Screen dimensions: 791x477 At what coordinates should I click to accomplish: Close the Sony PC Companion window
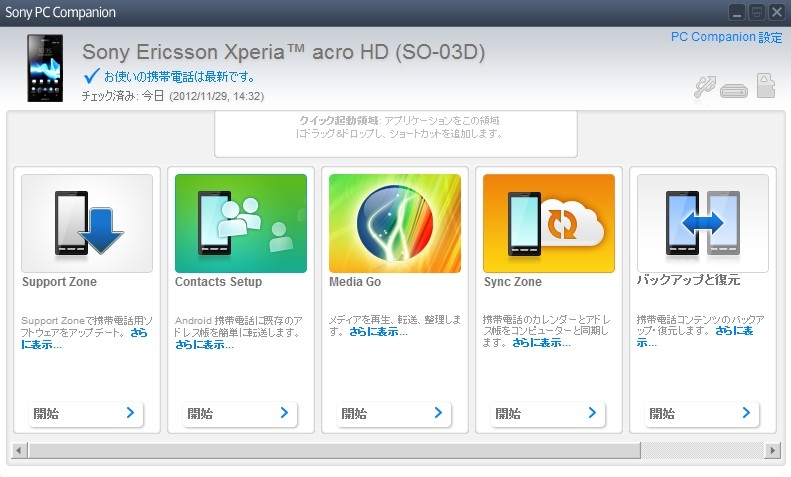(776, 12)
